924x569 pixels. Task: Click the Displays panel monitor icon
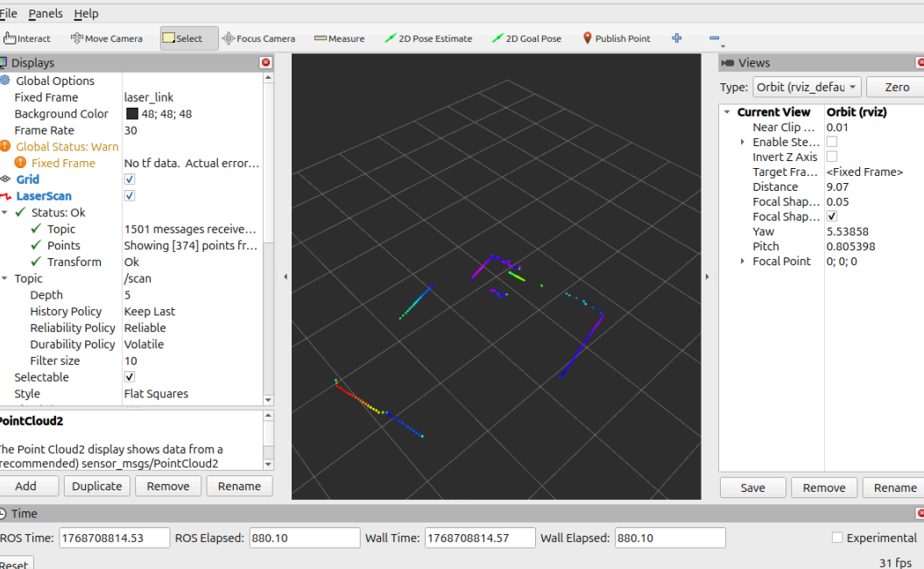3,62
